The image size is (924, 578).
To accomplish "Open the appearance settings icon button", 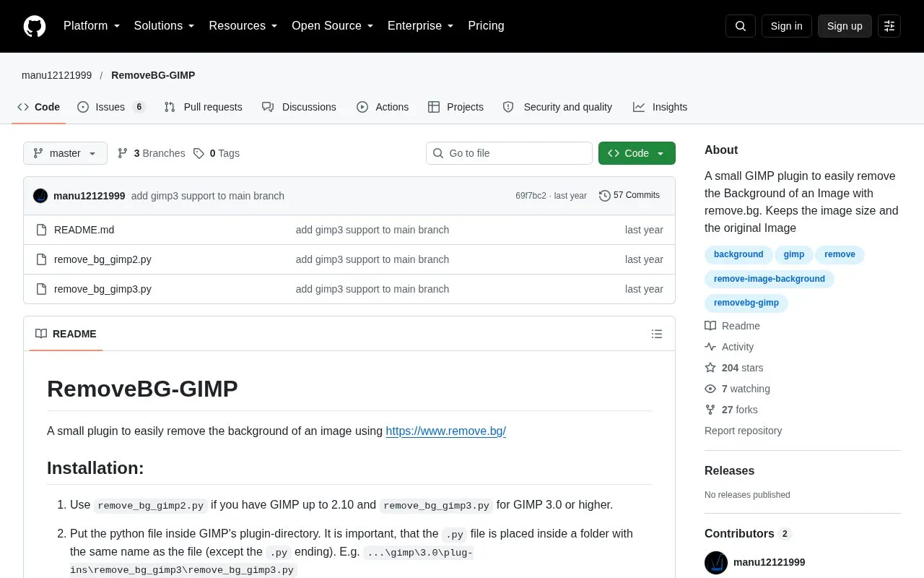I will [889, 26].
